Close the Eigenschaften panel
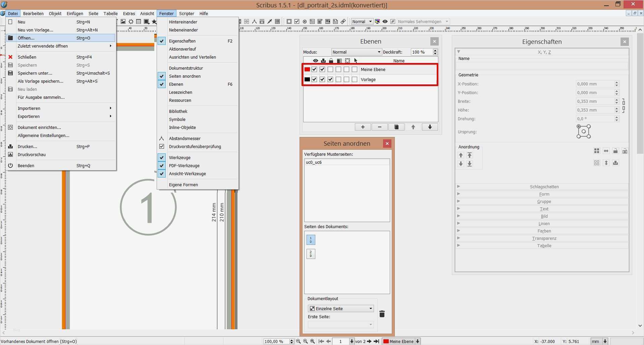This screenshot has width=644, height=345. (x=625, y=42)
